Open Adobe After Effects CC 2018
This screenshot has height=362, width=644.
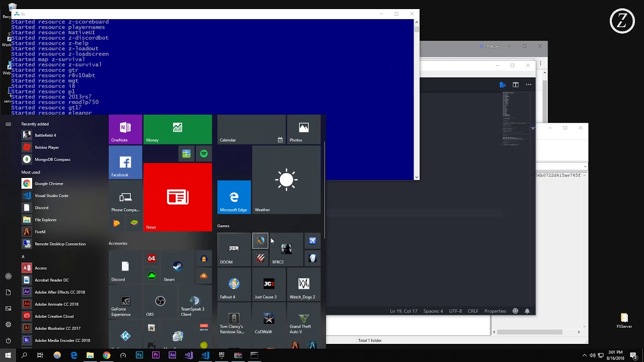63,292
